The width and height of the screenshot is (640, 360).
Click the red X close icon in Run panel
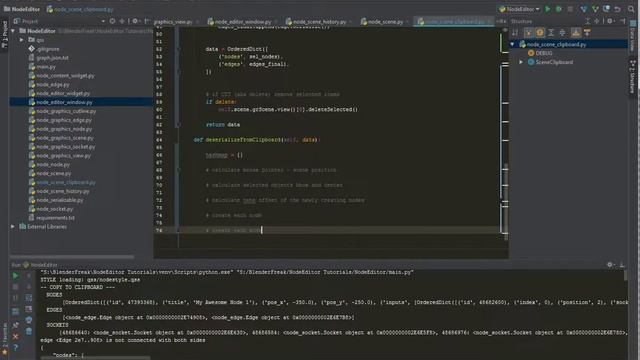point(16,336)
